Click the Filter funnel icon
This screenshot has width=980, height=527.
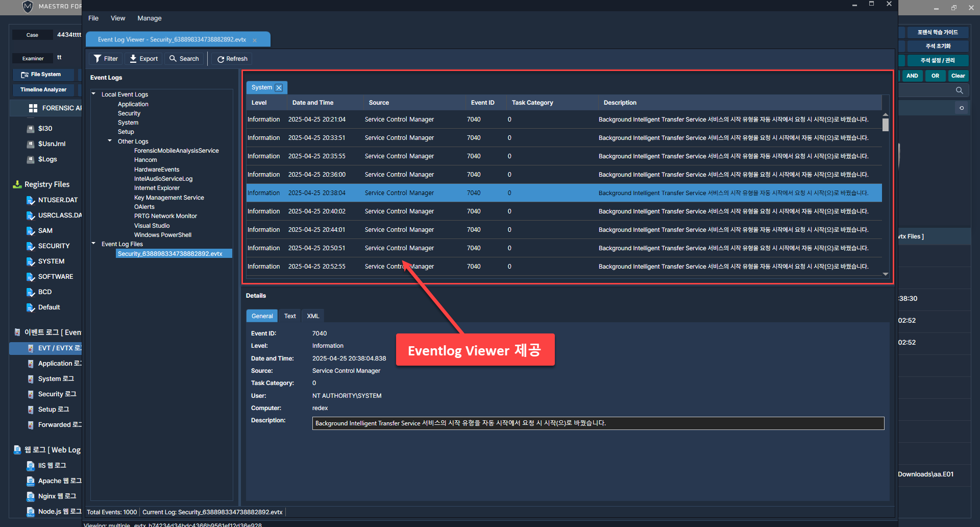(97, 59)
